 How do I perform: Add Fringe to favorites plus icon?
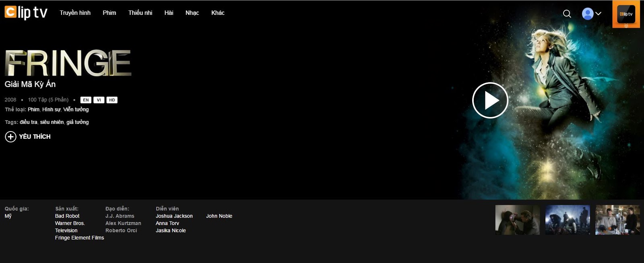tap(10, 137)
